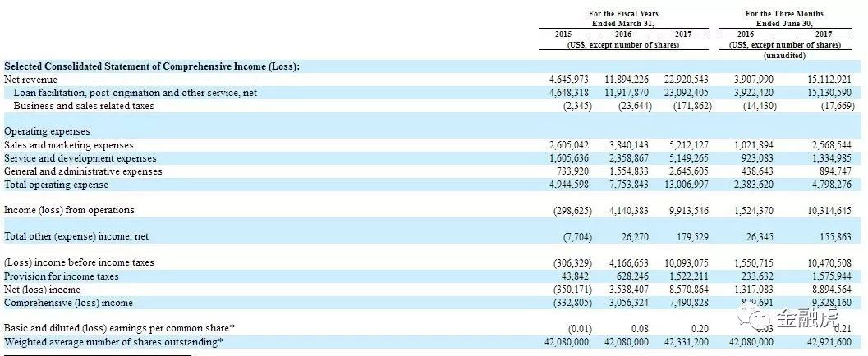Screen dimensions: 868x356
Task: Select 'Service and development expenses' label
Action: 80,158
